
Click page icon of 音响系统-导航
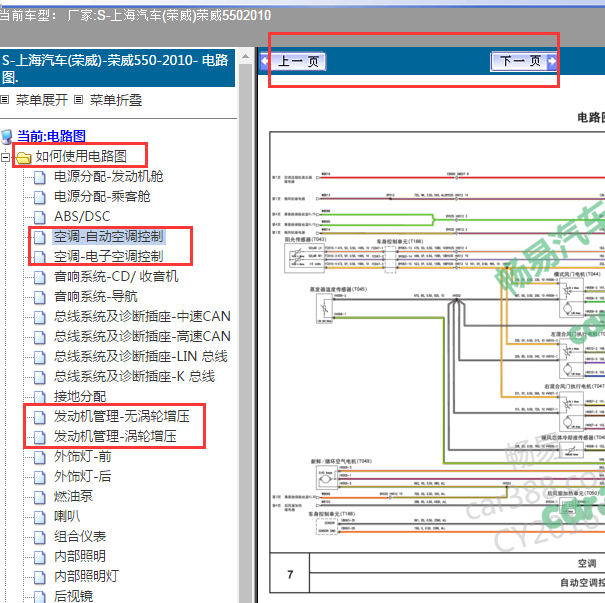click(39, 298)
